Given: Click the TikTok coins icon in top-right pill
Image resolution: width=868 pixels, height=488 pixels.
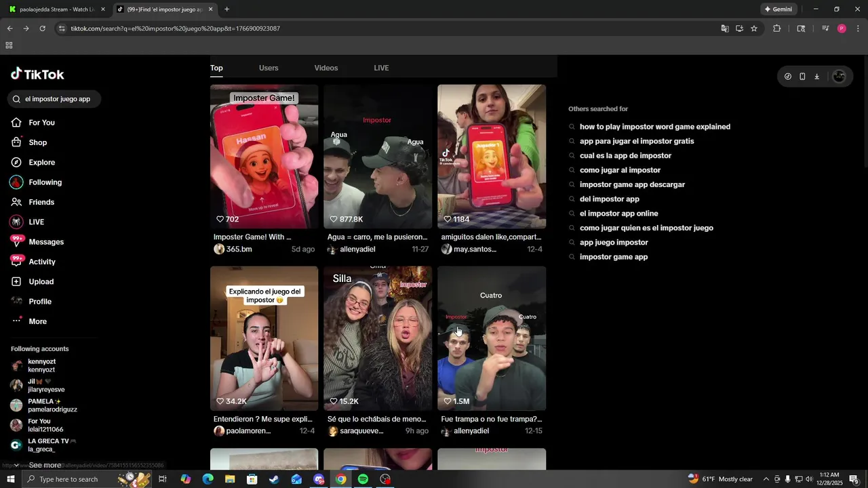Looking at the screenshot, I should [787, 77].
